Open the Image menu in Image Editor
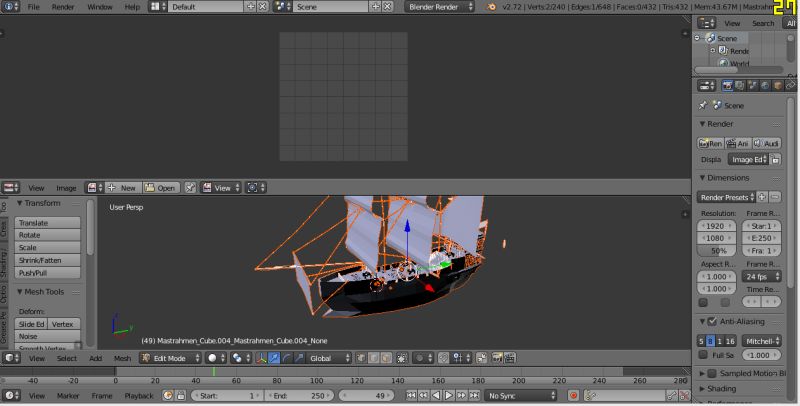This screenshot has width=800, height=406. coord(66,188)
